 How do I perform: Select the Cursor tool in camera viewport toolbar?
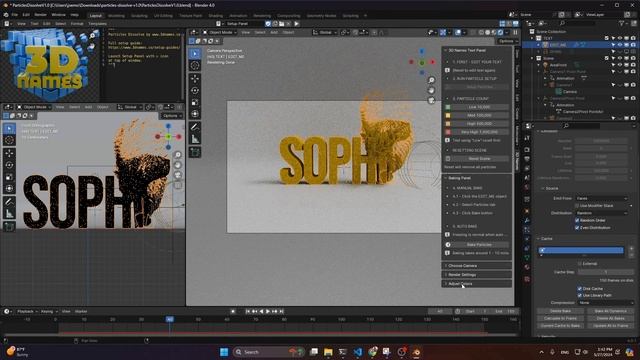(195, 66)
